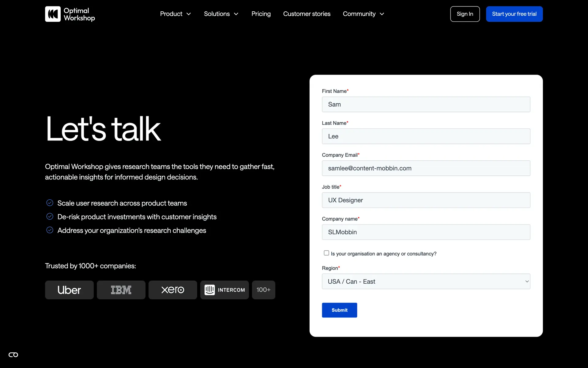Open the Pricing page
This screenshot has height=368, width=588.
261,14
